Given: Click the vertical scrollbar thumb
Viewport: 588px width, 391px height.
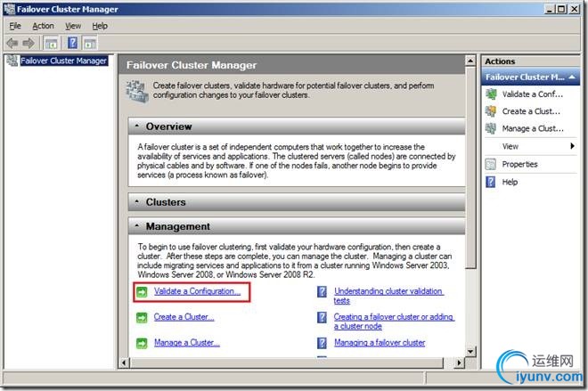Looking at the screenshot, I should (x=470, y=167).
